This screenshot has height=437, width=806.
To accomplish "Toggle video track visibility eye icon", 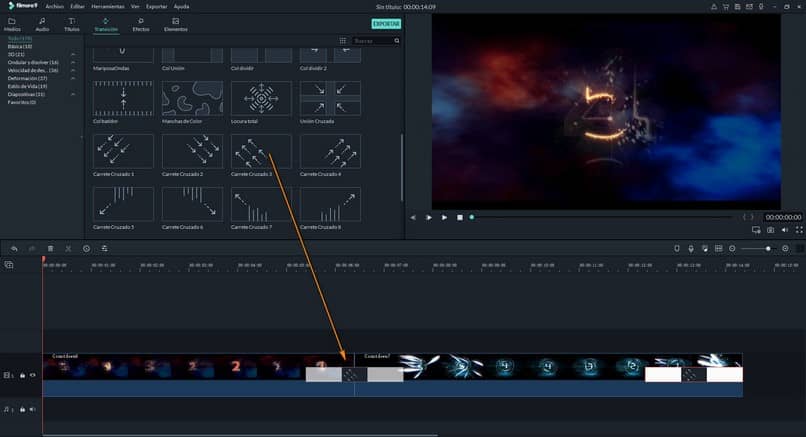I will (x=33, y=375).
